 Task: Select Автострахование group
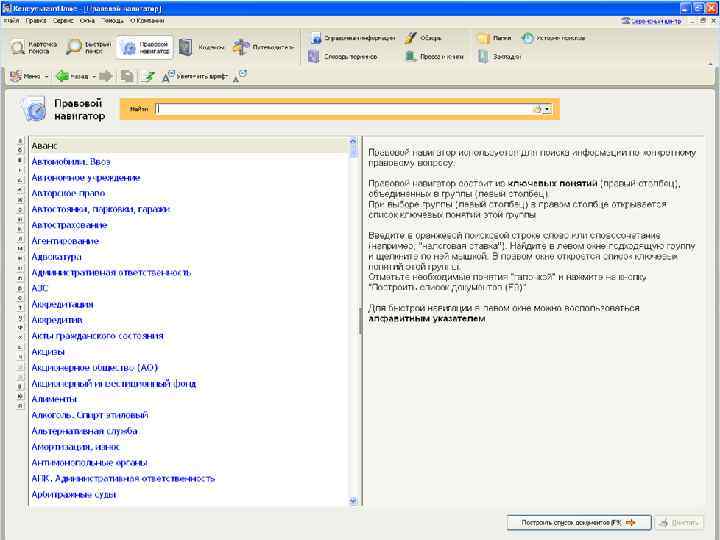(69, 225)
